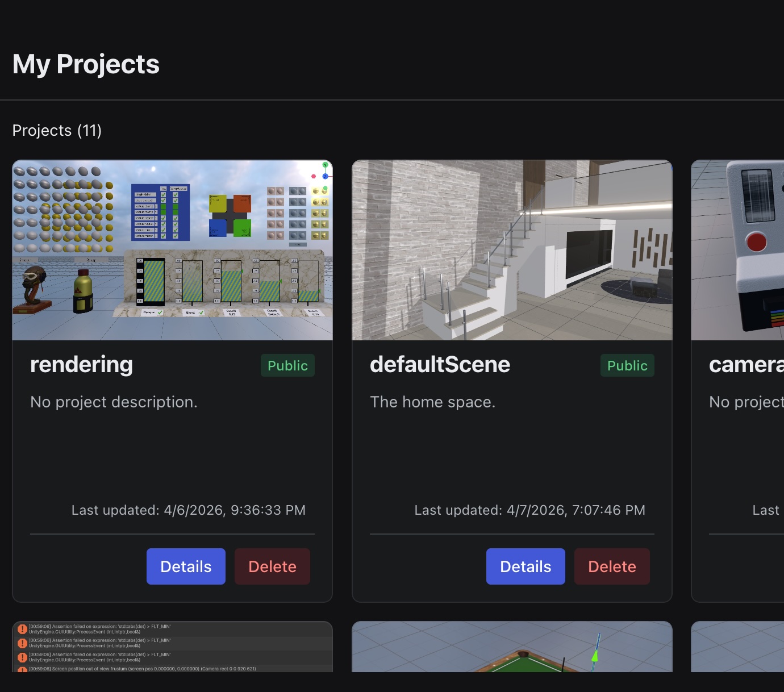Click the Public badge on rendering

coord(287,365)
